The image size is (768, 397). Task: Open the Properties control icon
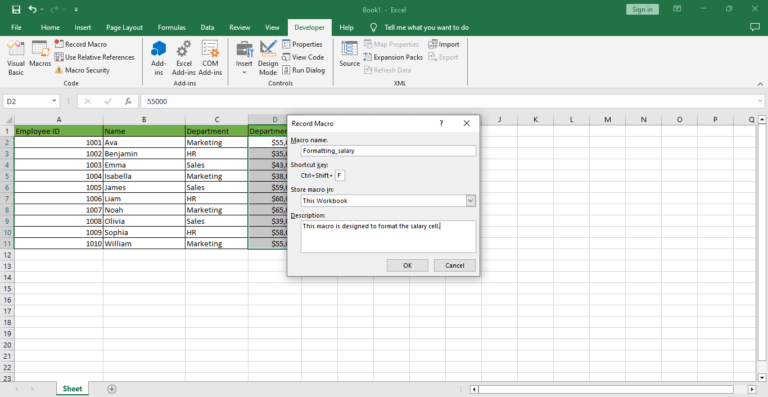(302, 44)
